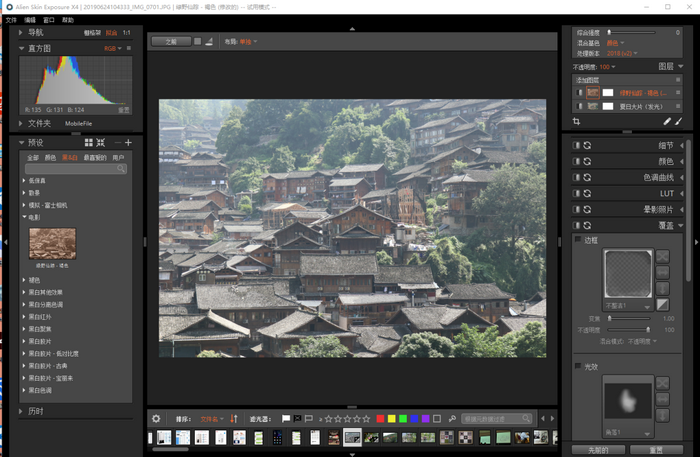The image size is (700, 457).
Task: Reverse the sort direction arrows
Action: (233, 418)
